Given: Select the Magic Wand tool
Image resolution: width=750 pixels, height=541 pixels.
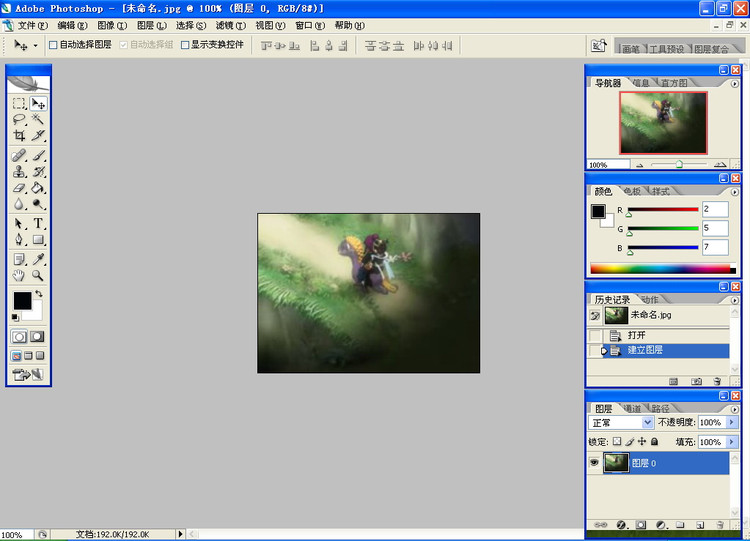Looking at the screenshot, I should 38,119.
